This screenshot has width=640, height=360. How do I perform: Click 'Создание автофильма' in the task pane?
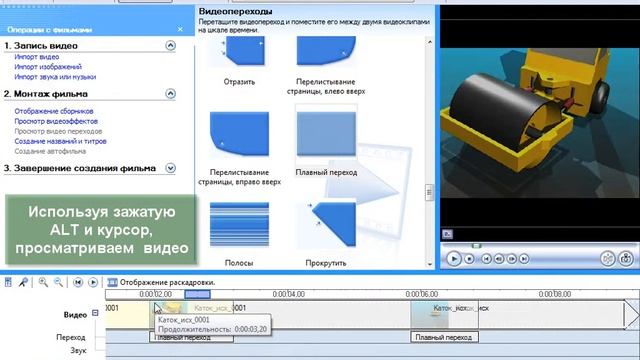[50, 151]
